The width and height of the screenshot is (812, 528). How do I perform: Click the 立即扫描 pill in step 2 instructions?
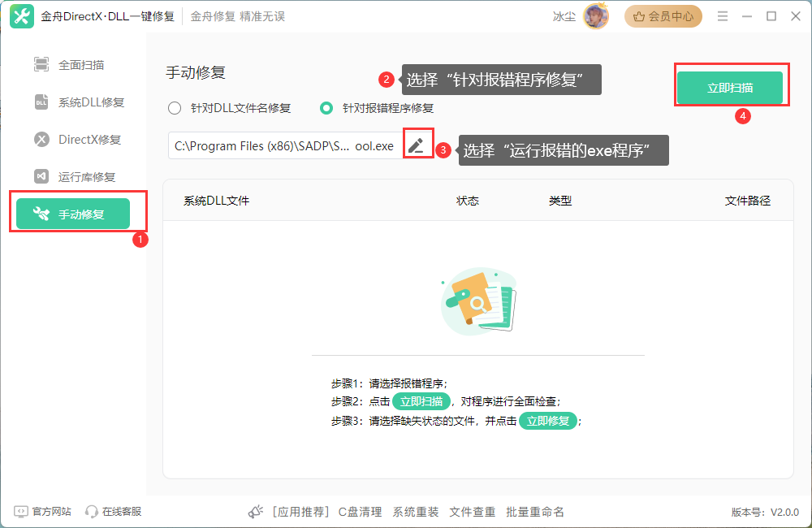pos(421,401)
